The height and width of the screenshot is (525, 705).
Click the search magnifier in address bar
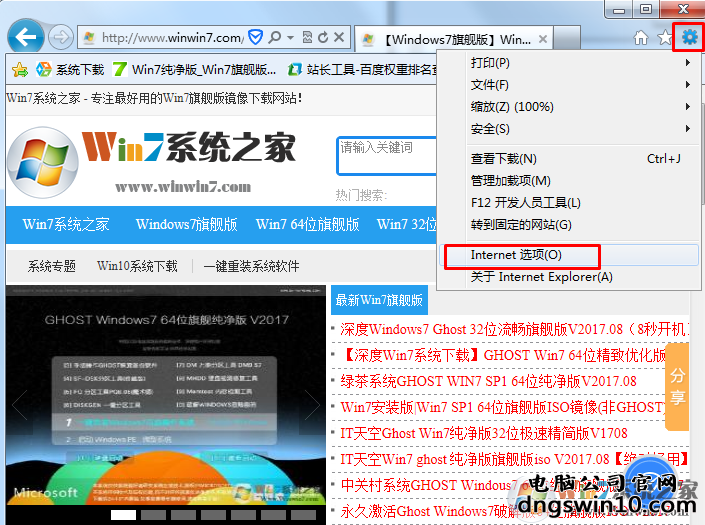click(274, 37)
